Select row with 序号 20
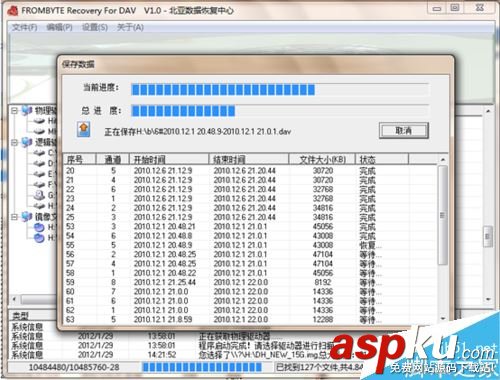The width and height of the screenshot is (500, 380). tap(250, 171)
